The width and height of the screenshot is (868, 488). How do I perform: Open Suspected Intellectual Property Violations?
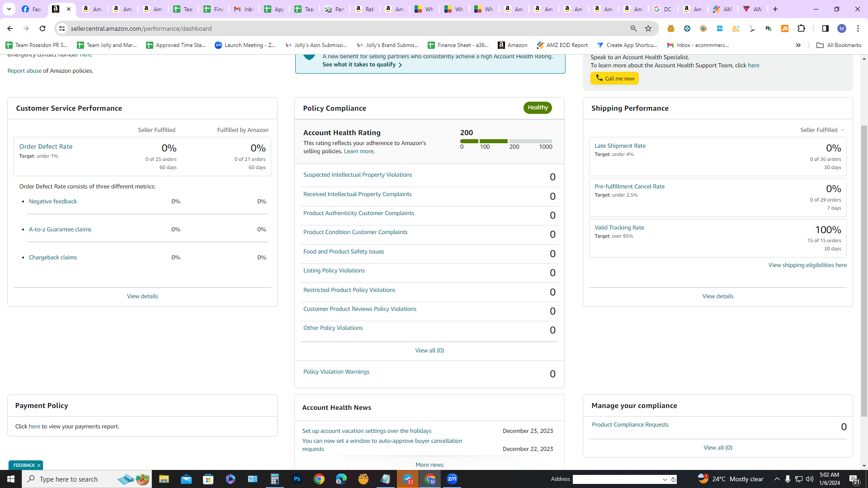click(358, 175)
